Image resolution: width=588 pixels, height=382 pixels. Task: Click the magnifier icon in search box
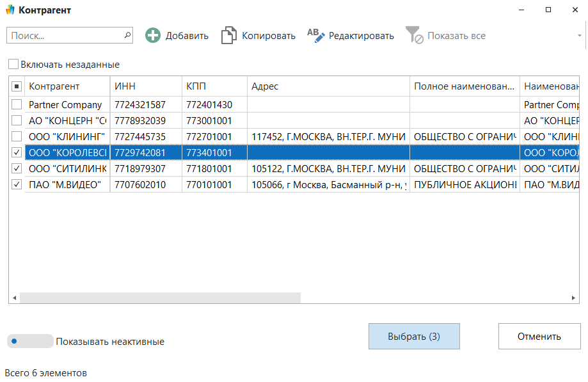(x=127, y=35)
